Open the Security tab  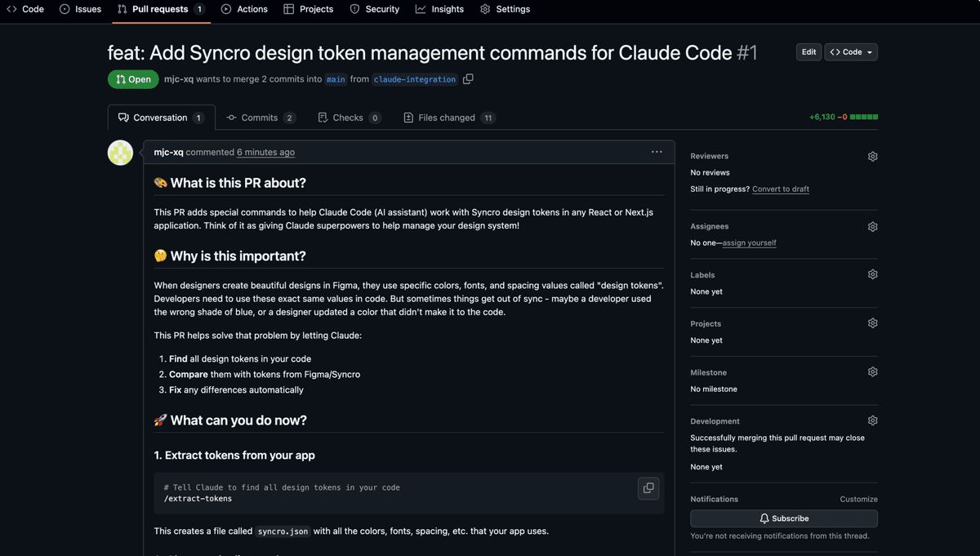[x=374, y=9]
